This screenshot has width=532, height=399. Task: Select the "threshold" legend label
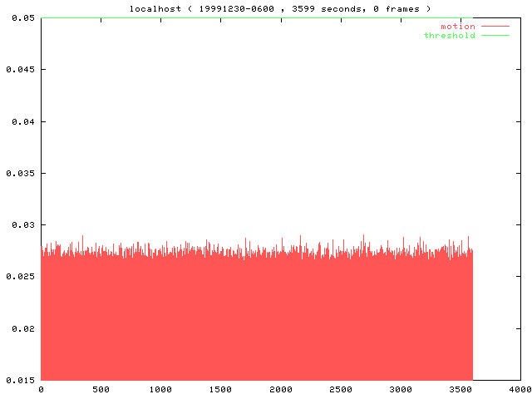449,35
